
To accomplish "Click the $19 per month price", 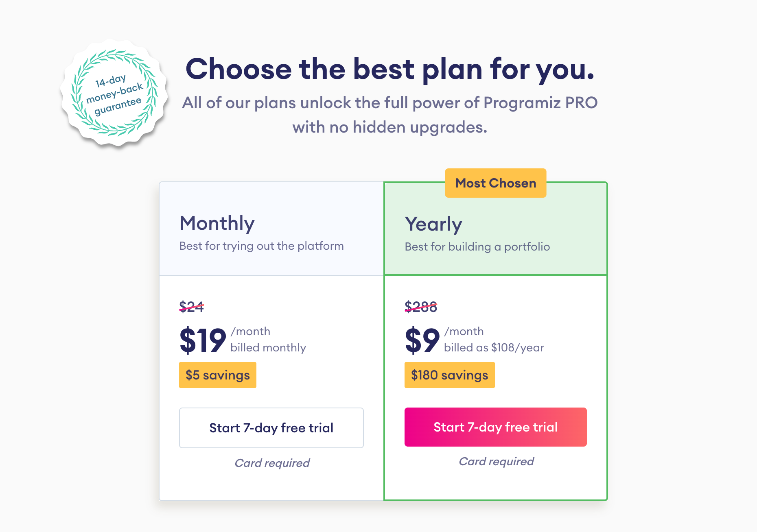I will coord(203,340).
